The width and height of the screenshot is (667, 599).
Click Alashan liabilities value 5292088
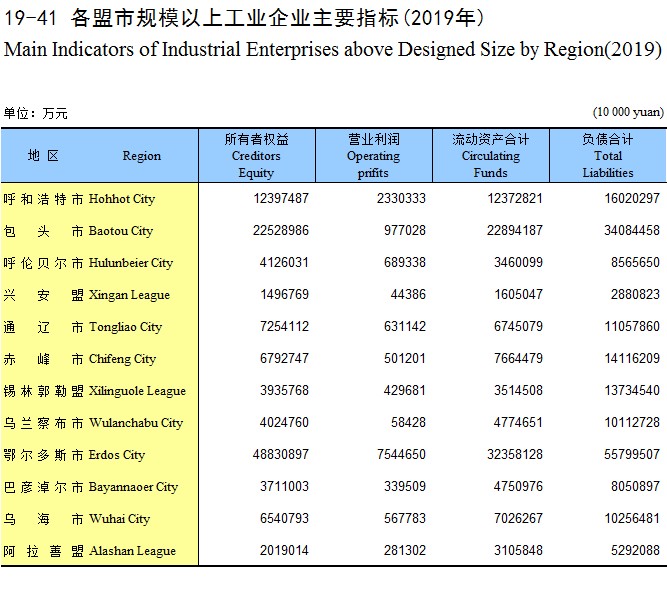coord(636,550)
